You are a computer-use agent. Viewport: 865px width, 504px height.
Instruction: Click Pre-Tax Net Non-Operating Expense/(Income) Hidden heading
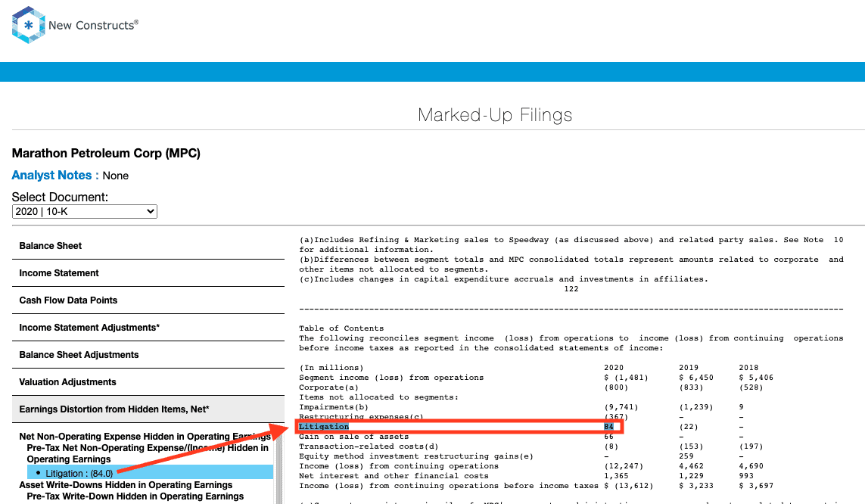pyautogui.click(x=148, y=453)
